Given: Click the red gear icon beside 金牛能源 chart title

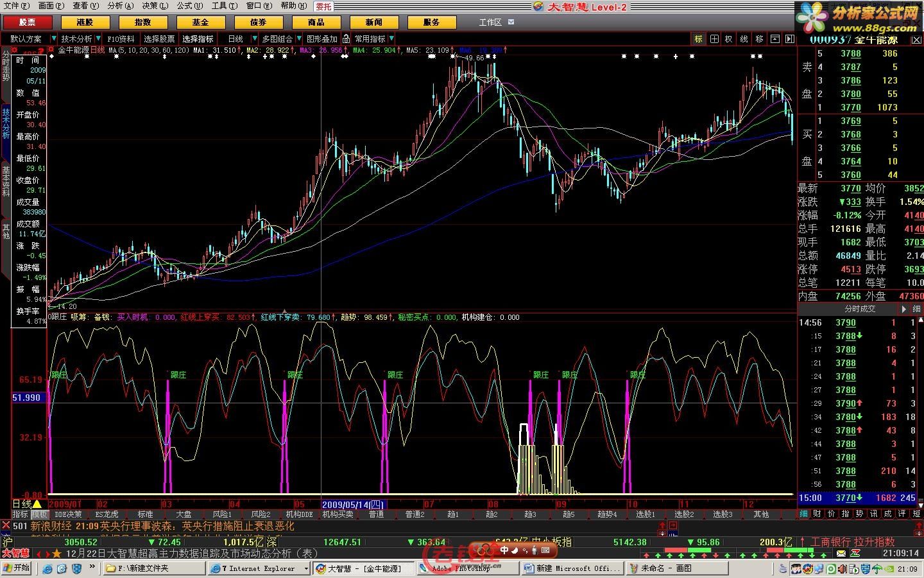Looking at the screenshot, I should 52,49.
